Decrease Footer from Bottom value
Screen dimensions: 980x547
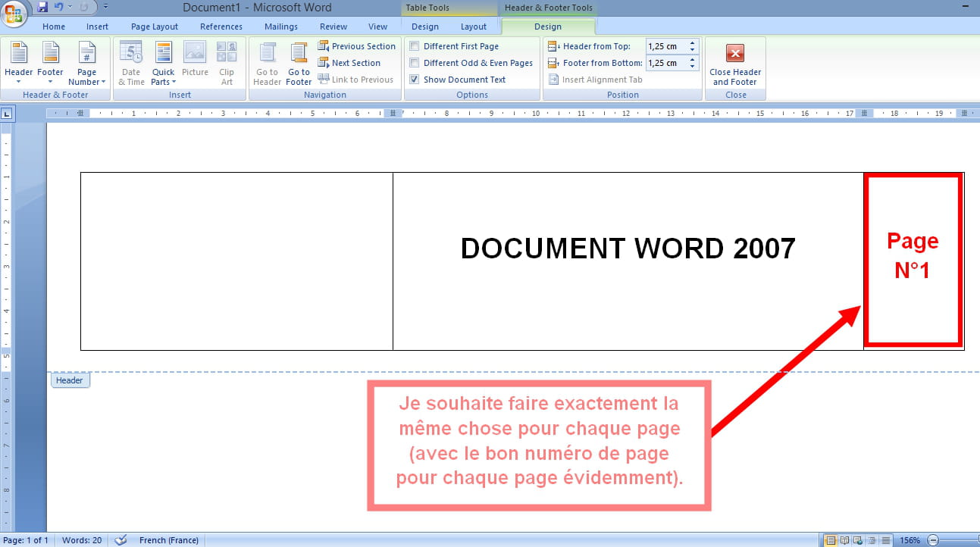(693, 67)
